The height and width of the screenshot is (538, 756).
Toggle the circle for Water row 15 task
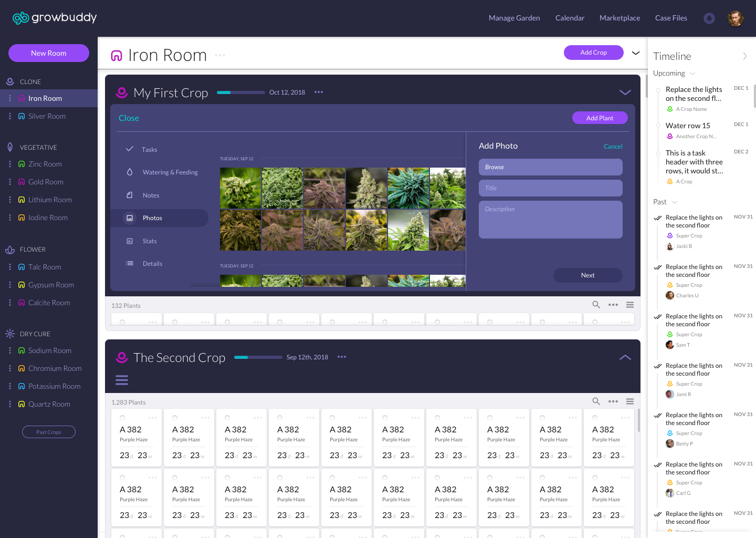658,126
